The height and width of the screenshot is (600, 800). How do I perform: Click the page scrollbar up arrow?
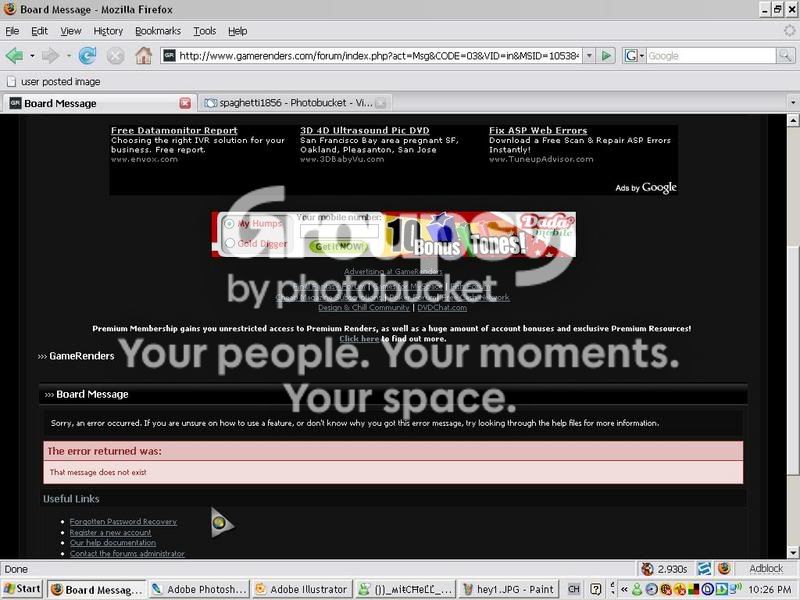pos(793,120)
